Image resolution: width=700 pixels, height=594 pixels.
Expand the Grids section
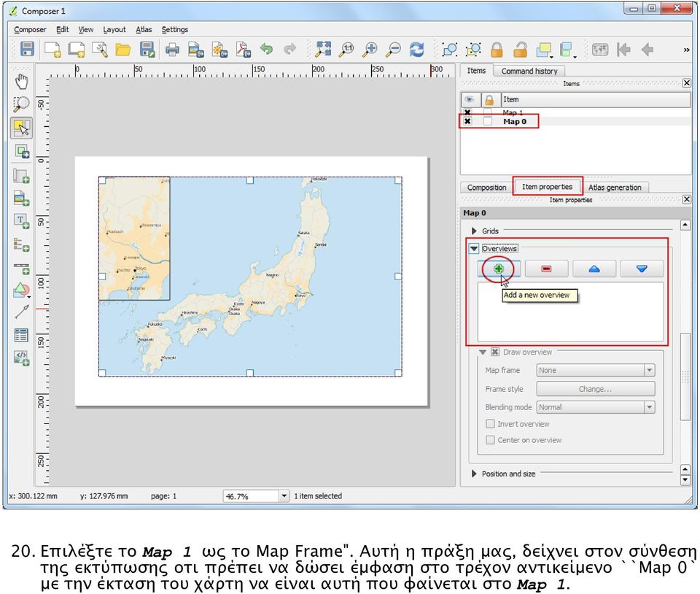click(x=474, y=231)
